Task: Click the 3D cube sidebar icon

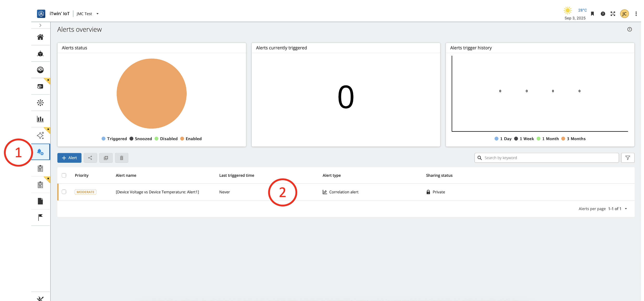Action: [x=40, y=54]
